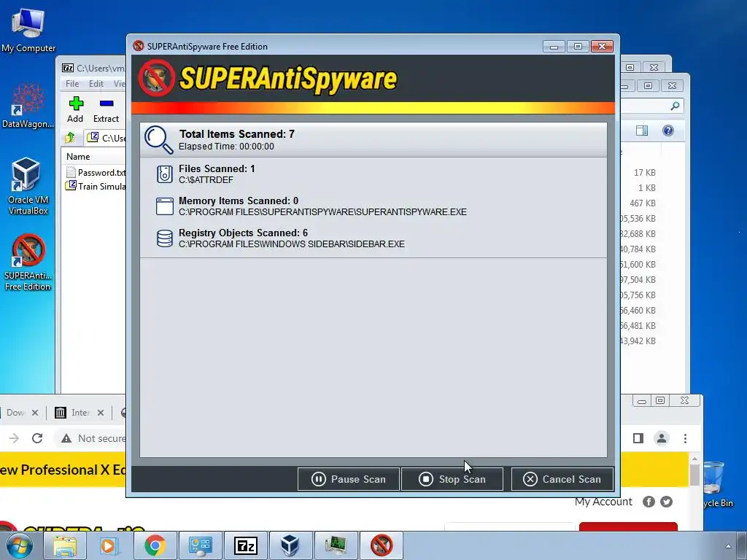
Task: Open Windows Media Player from the taskbar
Action: click(x=109, y=545)
